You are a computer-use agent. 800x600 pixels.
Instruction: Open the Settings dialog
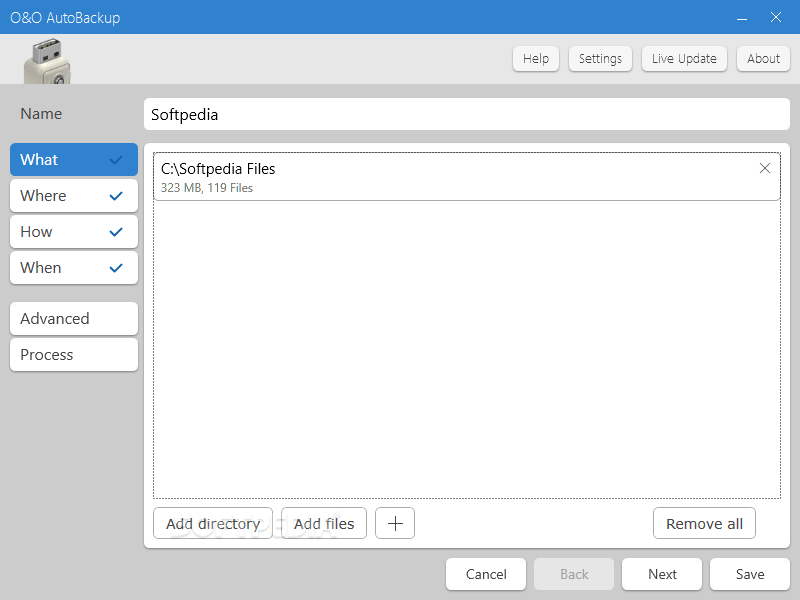tap(600, 59)
